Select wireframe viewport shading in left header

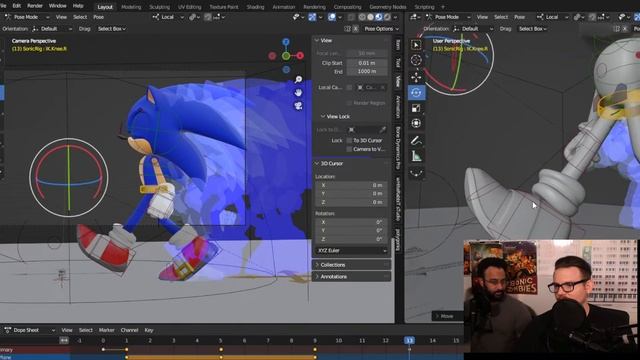click(362, 17)
